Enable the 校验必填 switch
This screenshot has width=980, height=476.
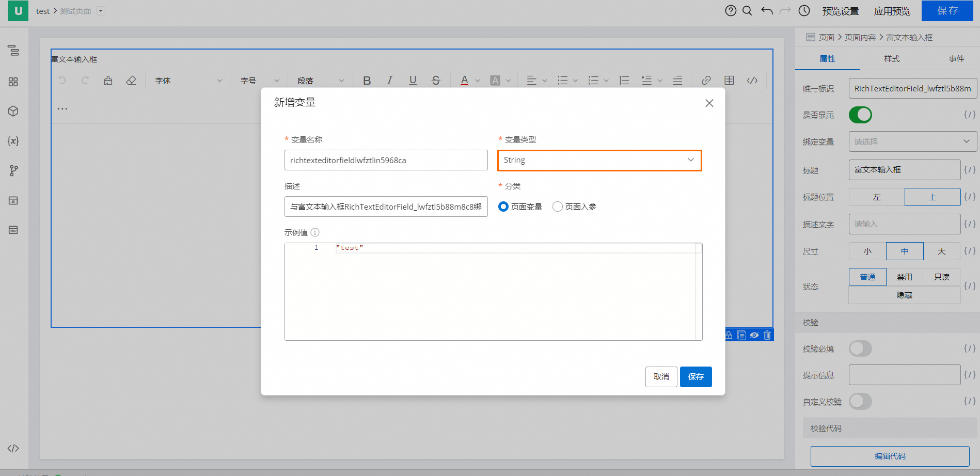tap(860, 348)
